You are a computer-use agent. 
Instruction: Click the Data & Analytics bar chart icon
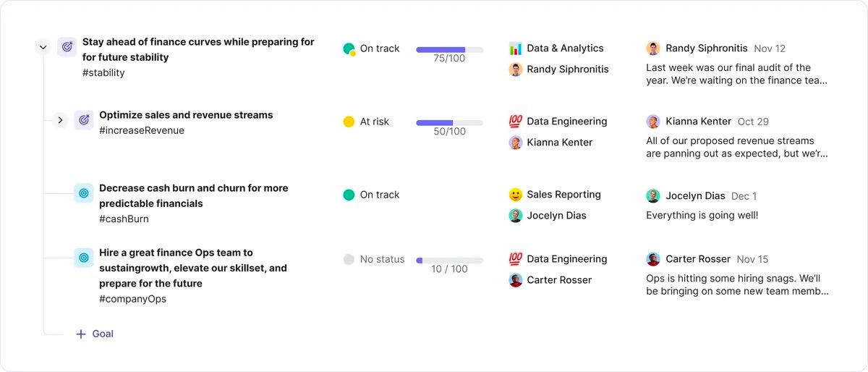[x=516, y=48]
